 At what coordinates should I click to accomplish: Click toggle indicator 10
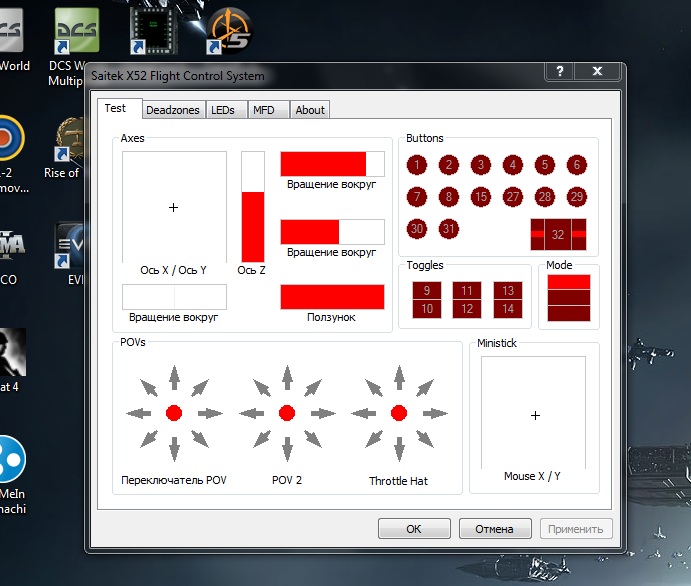427,309
